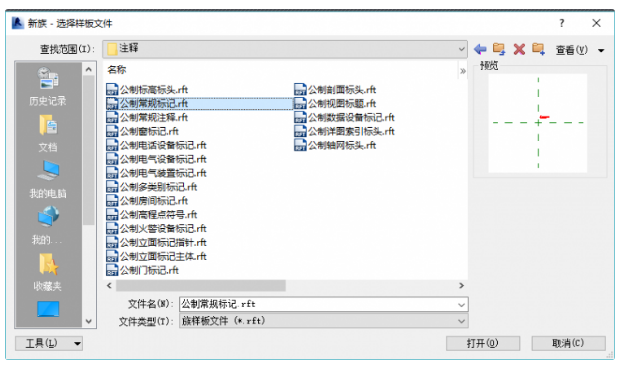Select file 公制视图标题.rft
This screenshot has height=374, width=625.
click(x=342, y=103)
